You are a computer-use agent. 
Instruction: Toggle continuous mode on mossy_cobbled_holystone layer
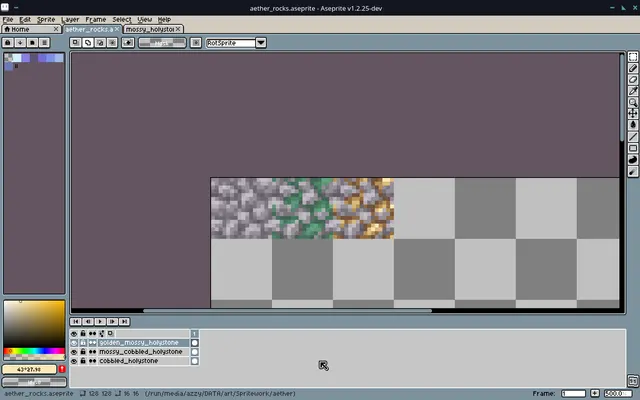[x=93, y=352]
